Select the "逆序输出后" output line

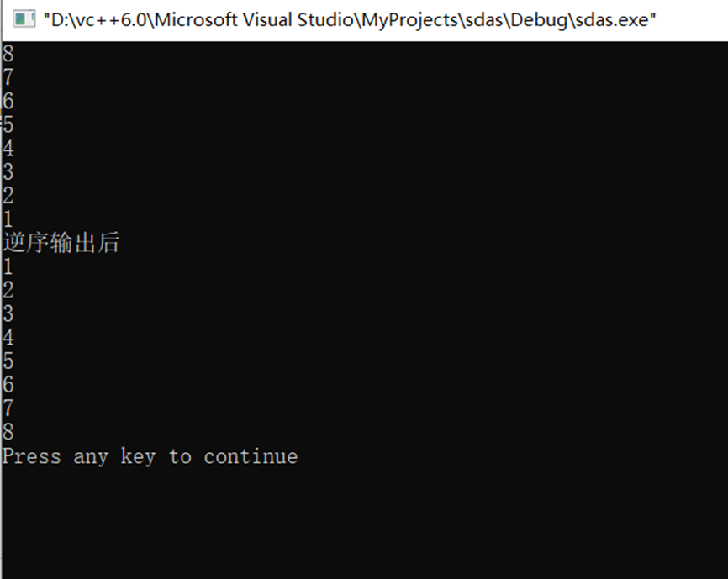click(x=61, y=243)
